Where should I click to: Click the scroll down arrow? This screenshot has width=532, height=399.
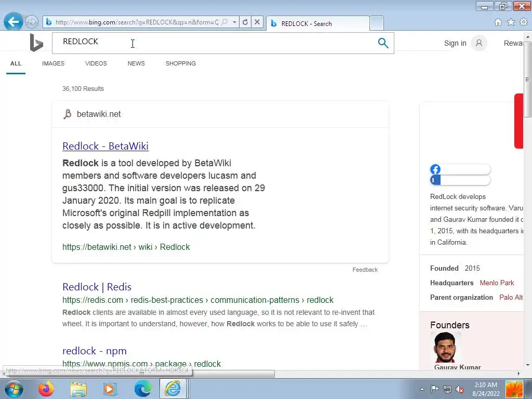tap(527, 365)
